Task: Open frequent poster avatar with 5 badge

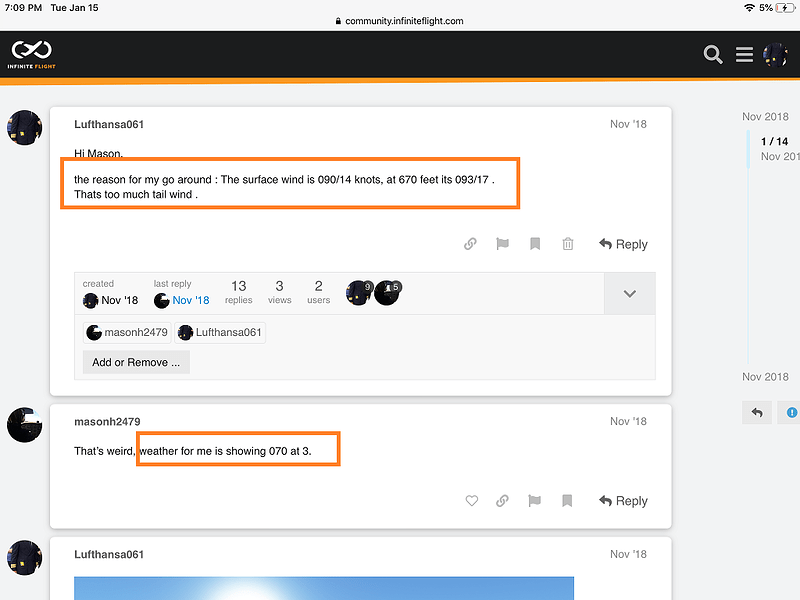Action: pyautogui.click(x=388, y=292)
